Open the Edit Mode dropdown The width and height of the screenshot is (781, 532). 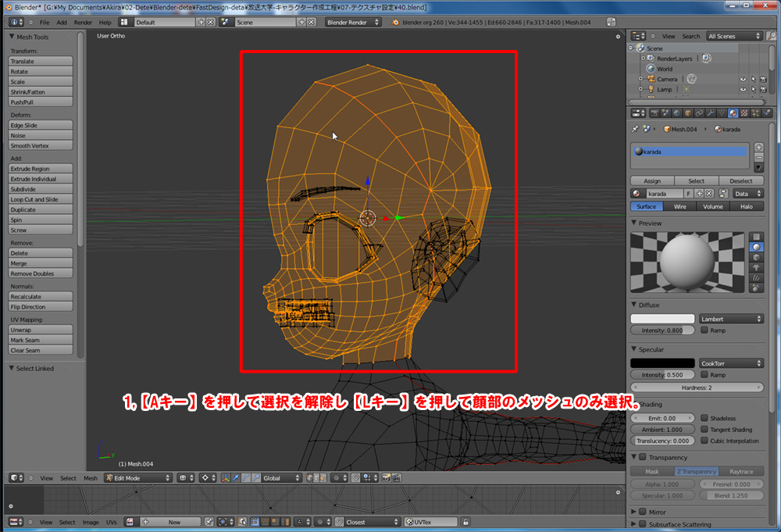click(x=137, y=478)
